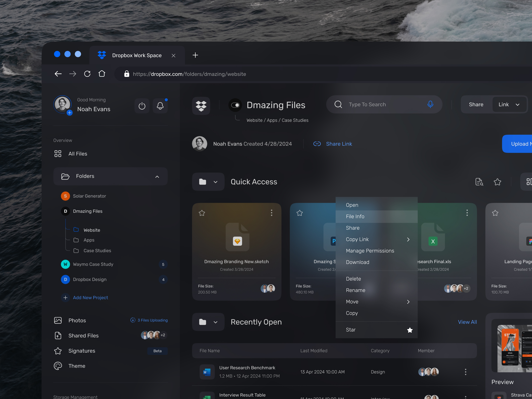Screen dimensions: 532x399
Task: Open the folder dropdown beside Quick Access
Action: coord(215,182)
